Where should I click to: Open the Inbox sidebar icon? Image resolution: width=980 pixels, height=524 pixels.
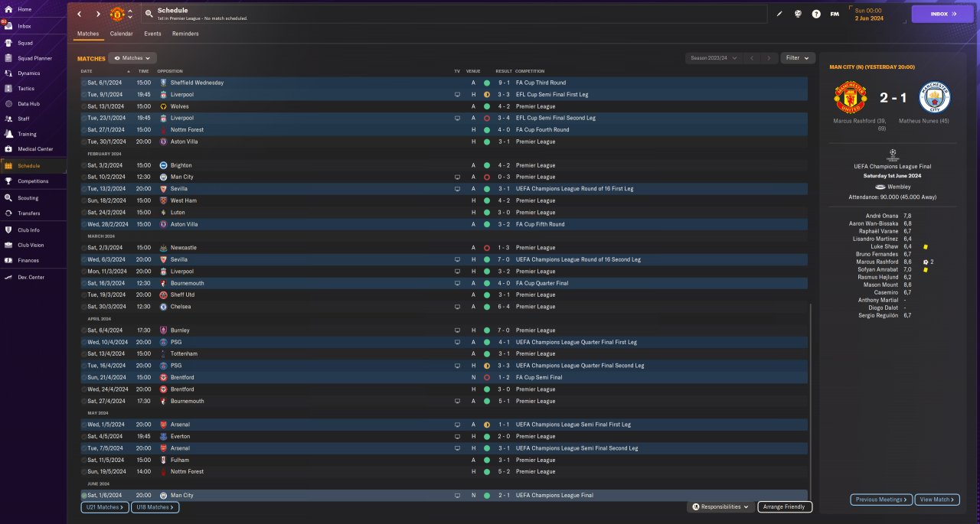coord(8,26)
